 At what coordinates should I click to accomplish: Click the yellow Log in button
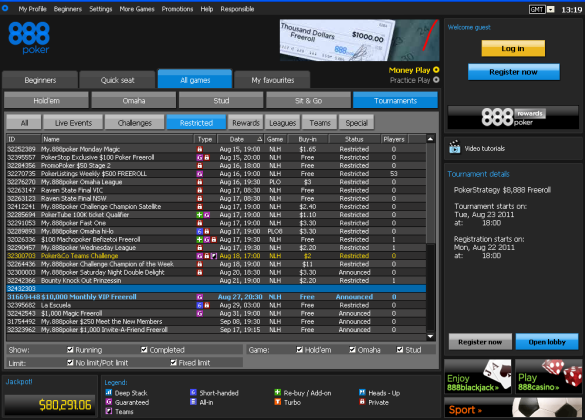(x=513, y=48)
